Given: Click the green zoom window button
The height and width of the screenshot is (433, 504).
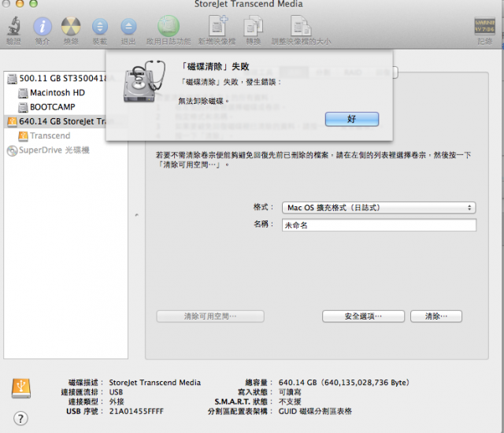Looking at the screenshot, I should point(33,3).
